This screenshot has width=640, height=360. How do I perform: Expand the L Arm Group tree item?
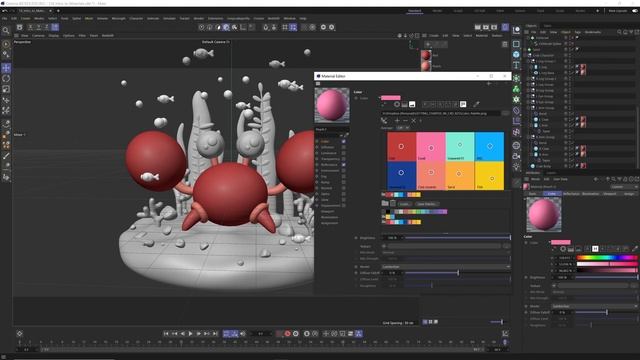point(529,108)
